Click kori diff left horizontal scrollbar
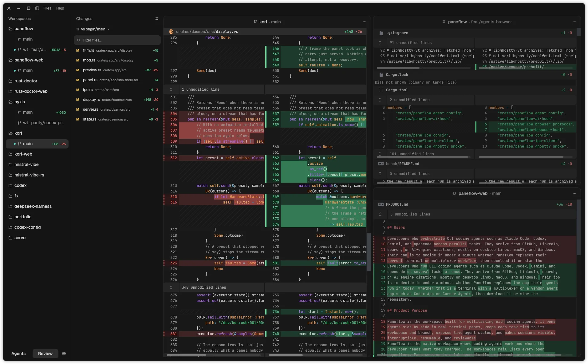This screenshot has height=364, width=588. (186, 355)
